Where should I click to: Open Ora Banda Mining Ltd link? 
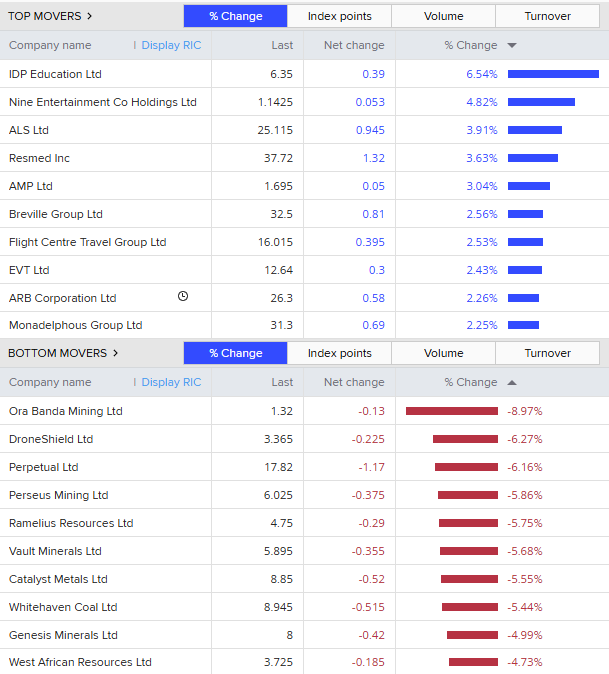click(65, 411)
